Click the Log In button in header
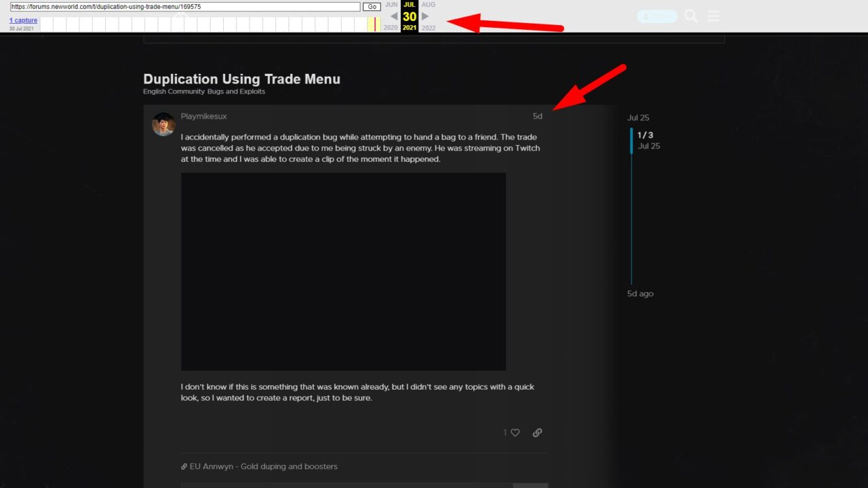Image resolution: width=868 pixels, height=488 pixels. point(656,16)
